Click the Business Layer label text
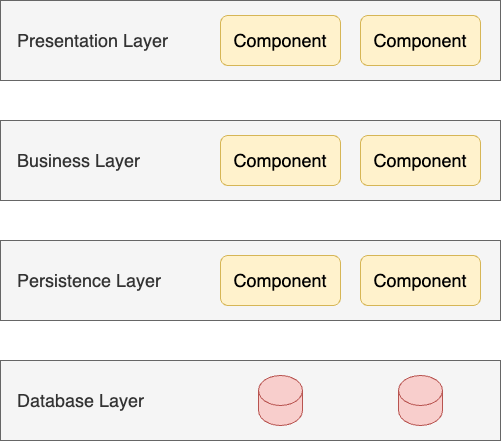 click(78, 161)
